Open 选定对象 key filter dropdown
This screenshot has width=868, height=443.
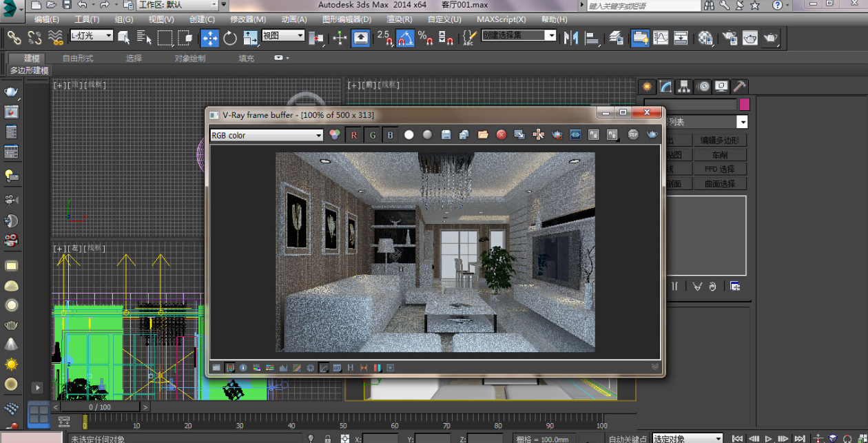[x=687, y=438]
